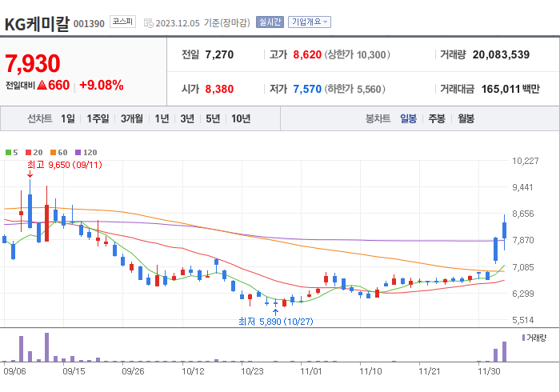Click the KG케미칼 stock name
The height and width of the screenshot is (392, 560).
37,23
